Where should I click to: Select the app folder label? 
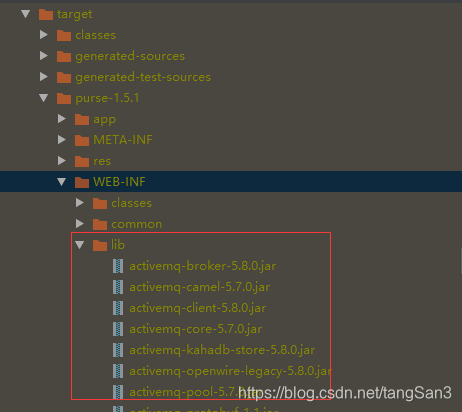105,120
